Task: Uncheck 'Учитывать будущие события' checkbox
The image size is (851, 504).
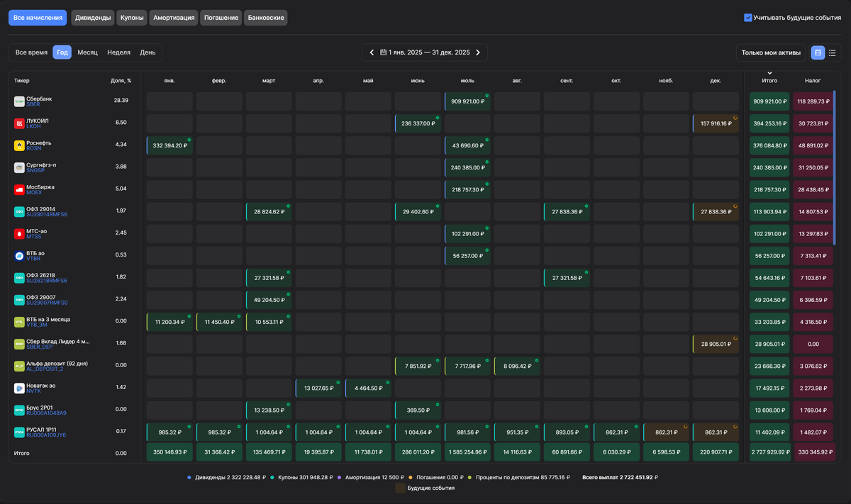Action: [x=747, y=18]
